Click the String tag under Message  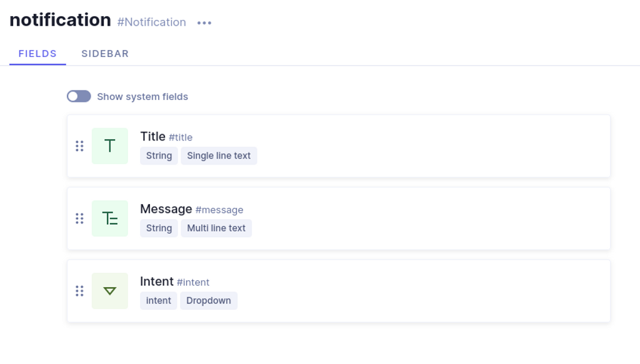[x=159, y=228]
